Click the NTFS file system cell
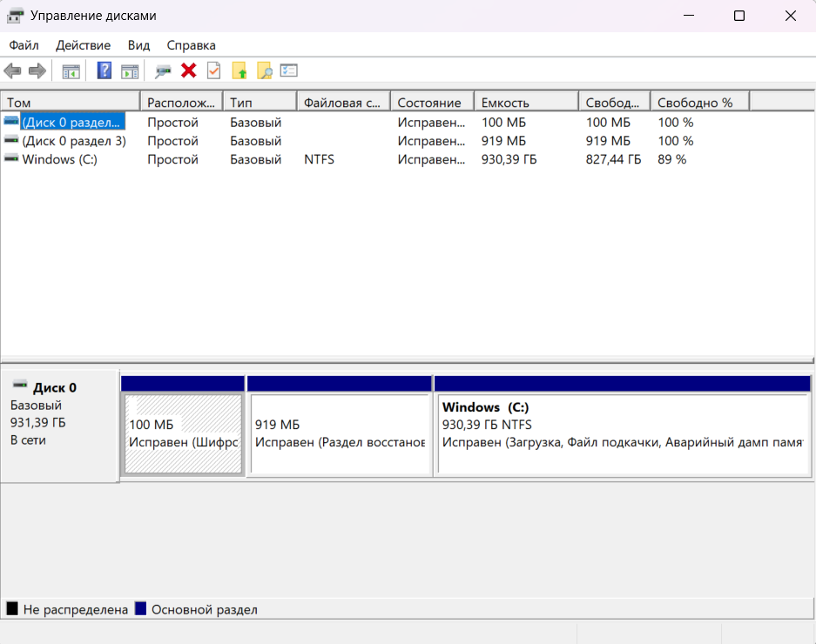This screenshot has width=816, height=644. (319, 159)
